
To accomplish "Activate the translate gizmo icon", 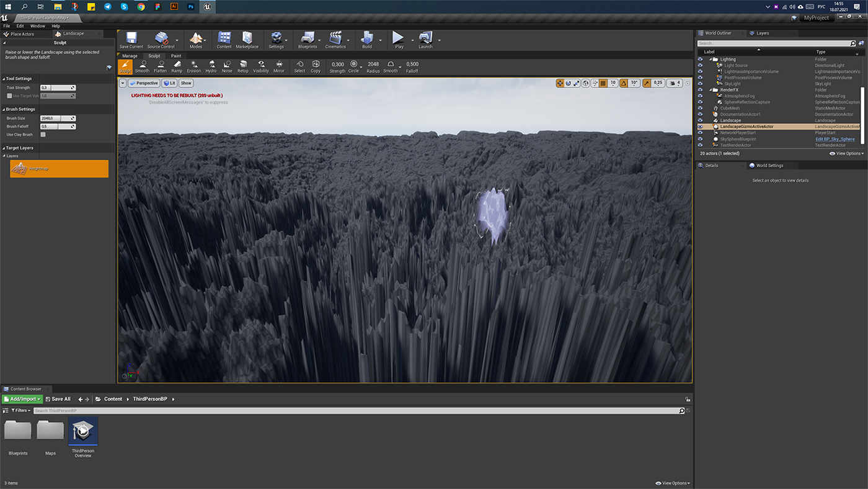I will 560,83.
